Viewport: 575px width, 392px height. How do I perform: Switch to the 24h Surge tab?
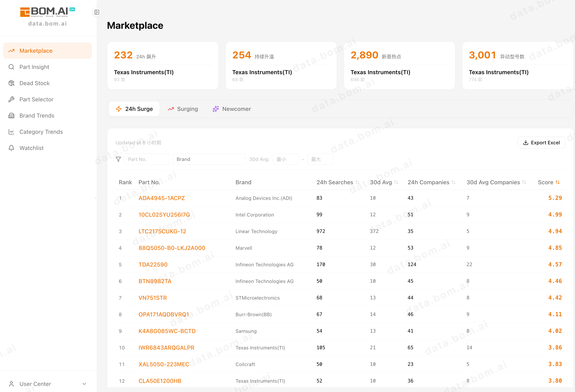pyautogui.click(x=134, y=109)
